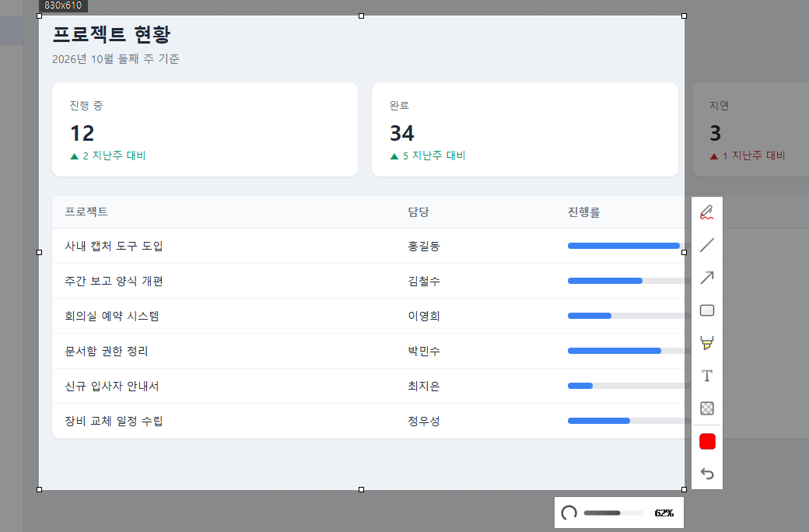Click the 프로젝트 현황 heading
The width and height of the screenshot is (809, 532).
111,34
